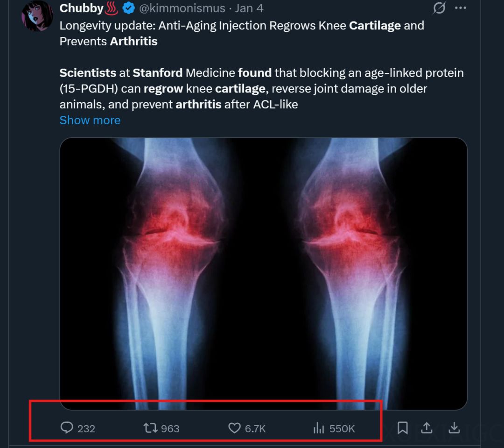The width and height of the screenshot is (504, 448).
Task: Click the share upload-arrow icon
Action: pos(427,428)
